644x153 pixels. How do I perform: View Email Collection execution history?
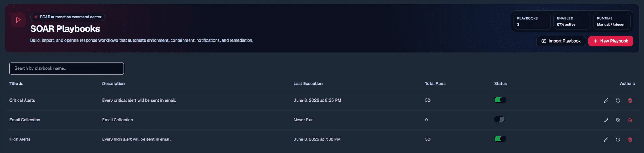click(x=618, y=120)
